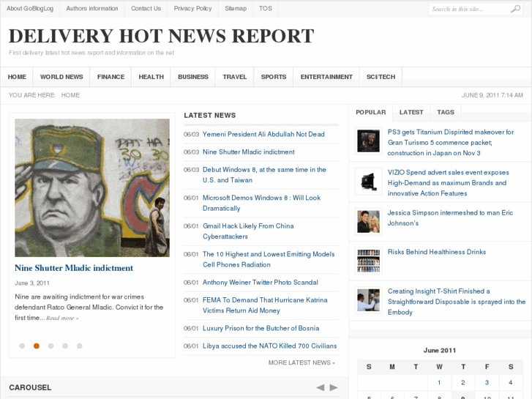Select the fifth slider dot
Viewport: 532px width, 399px height.
tap(79, 346)
